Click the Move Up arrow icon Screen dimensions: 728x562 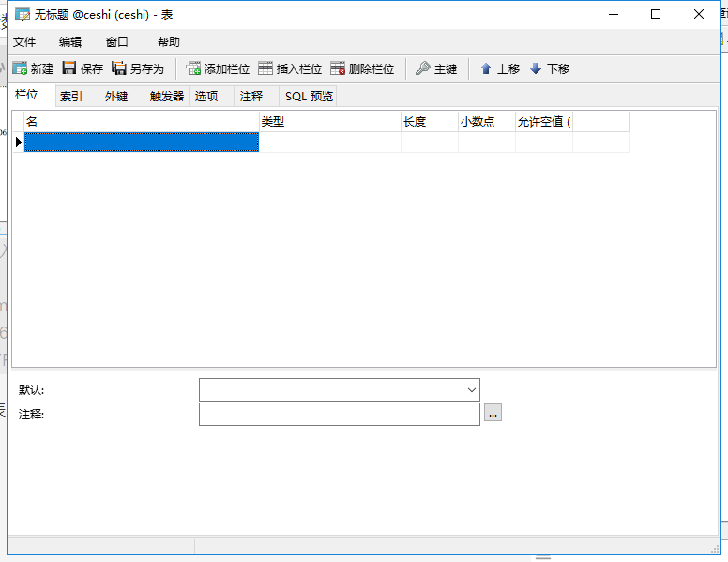tap(486, 68)
